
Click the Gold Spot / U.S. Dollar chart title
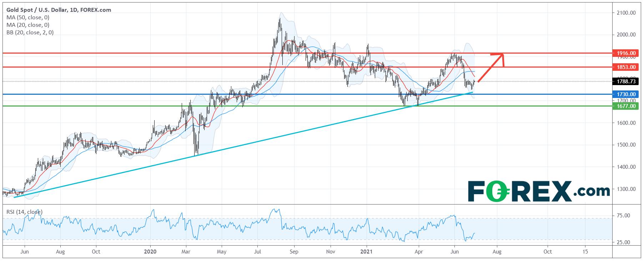(x=59, y=10)
